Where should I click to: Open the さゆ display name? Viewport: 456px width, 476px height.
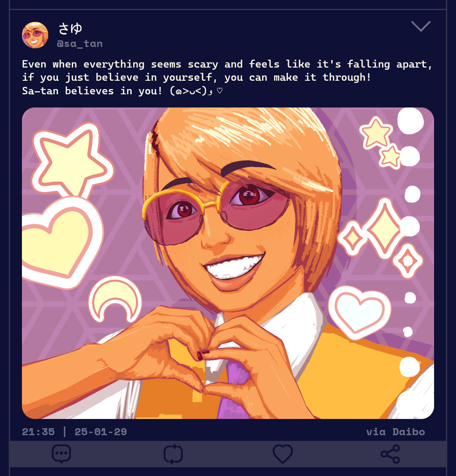coord(70,29)
